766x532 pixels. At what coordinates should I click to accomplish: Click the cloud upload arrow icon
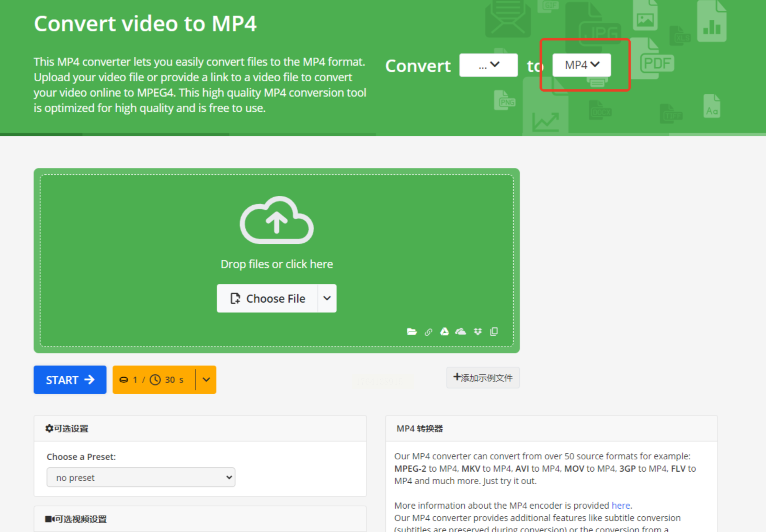pos(276,220)
